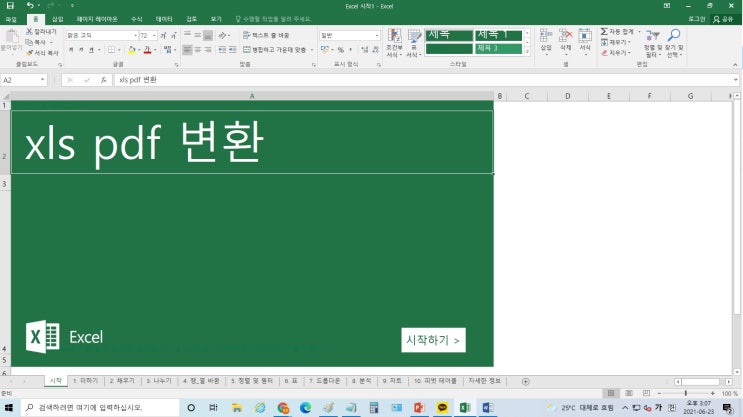Cut selection with scissors icon

29,31
